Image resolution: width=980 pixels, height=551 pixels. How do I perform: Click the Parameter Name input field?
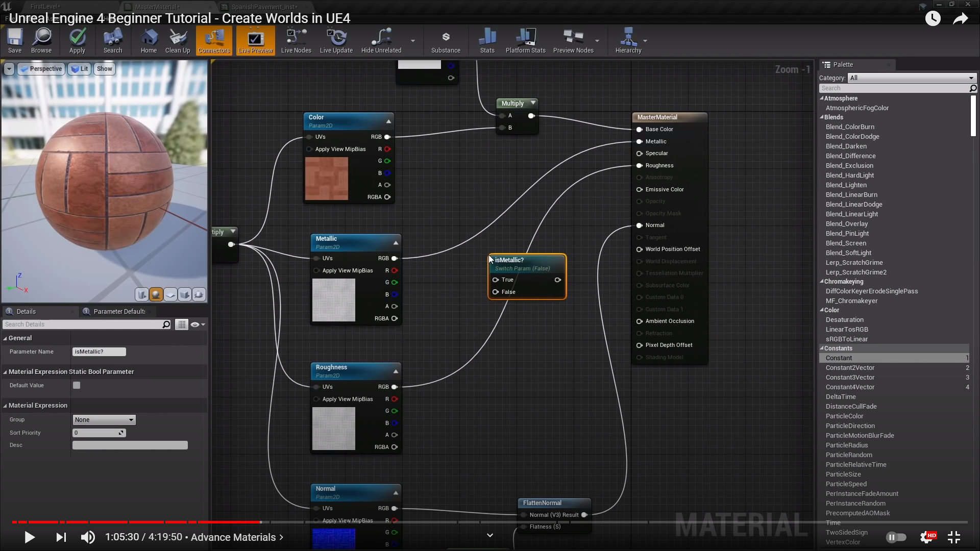[99, 352]
